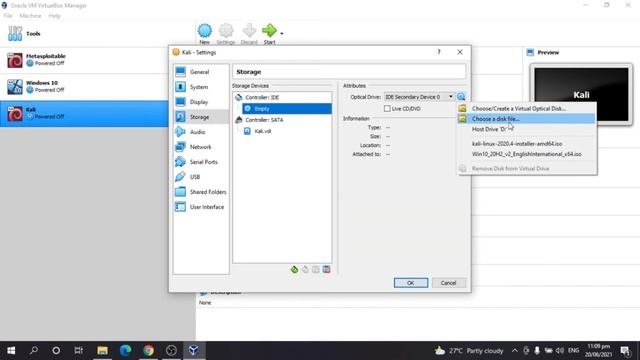The image size is (640, 360).
Task: Open the Network settings category
Action: click(x=201, y=147)
